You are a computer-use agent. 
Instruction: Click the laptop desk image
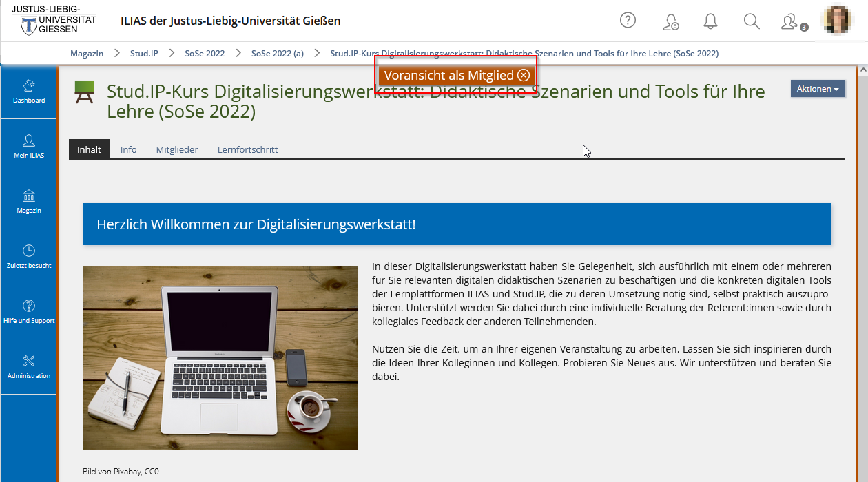(x=220, y=357)
